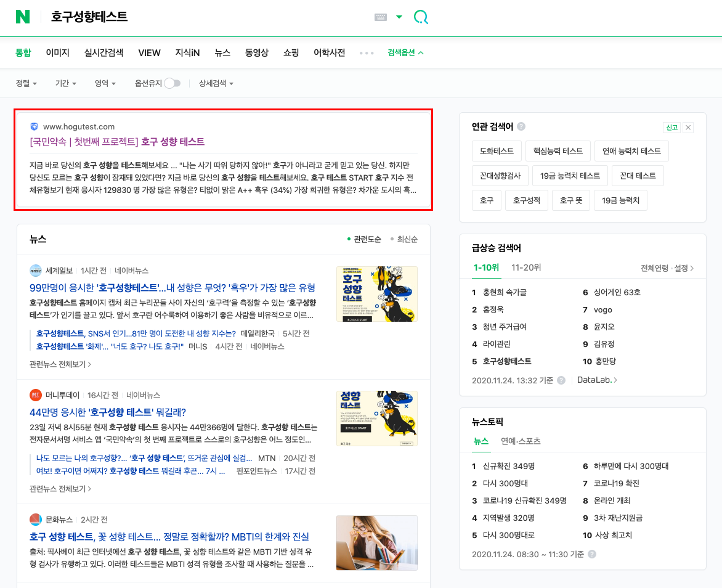Viewport: 722px width, 588px height.
Task: Open the 머니투데이 article thumbnail
Action: coord(376,419)
